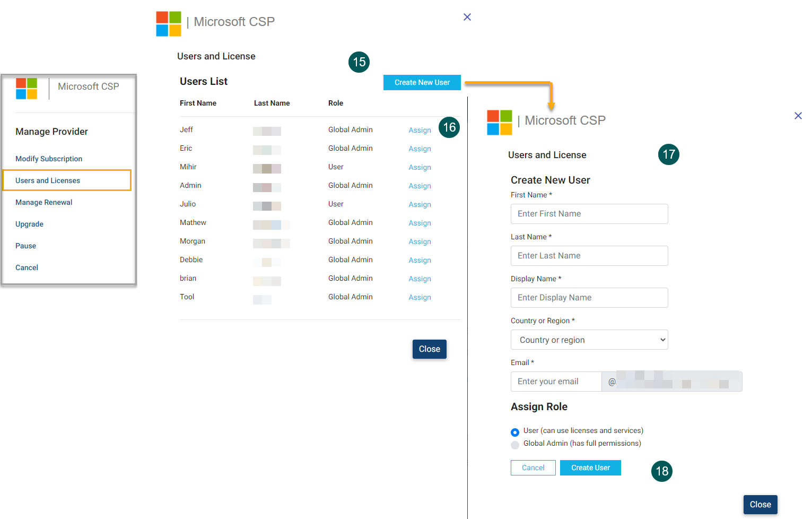Screen dimensions: 812x519
Task: Select the Cancel item in Manage Provider menu
Action: [x=27, y=267]
